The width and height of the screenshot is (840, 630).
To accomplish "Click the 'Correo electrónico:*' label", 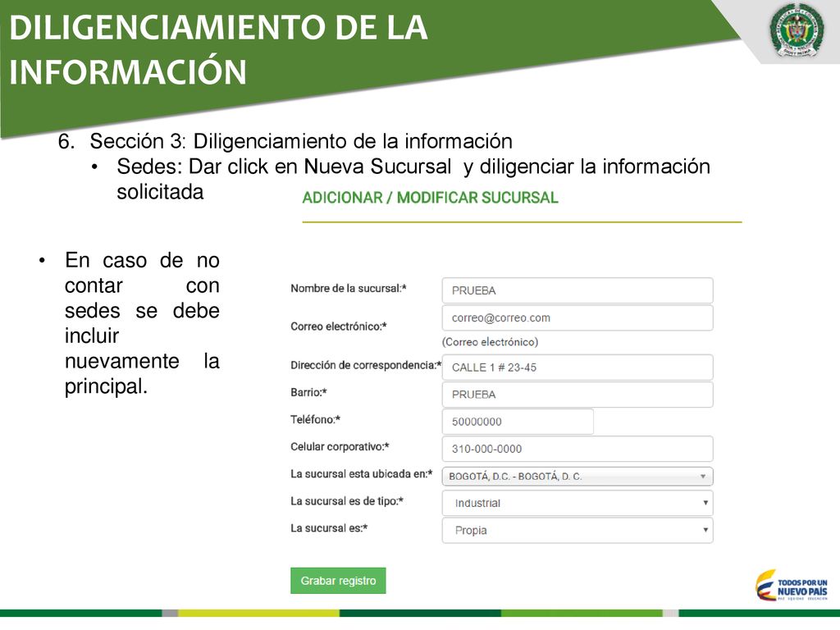I will pyautogui.click(x=339, y=326).
